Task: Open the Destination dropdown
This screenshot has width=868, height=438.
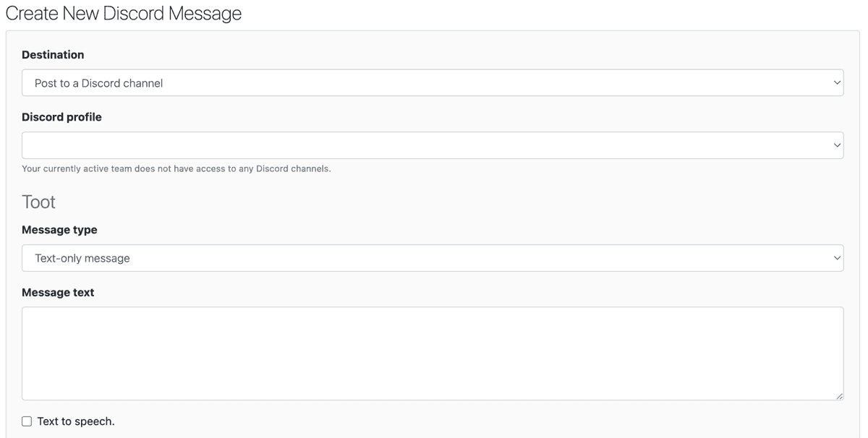Action: [433, 83]
